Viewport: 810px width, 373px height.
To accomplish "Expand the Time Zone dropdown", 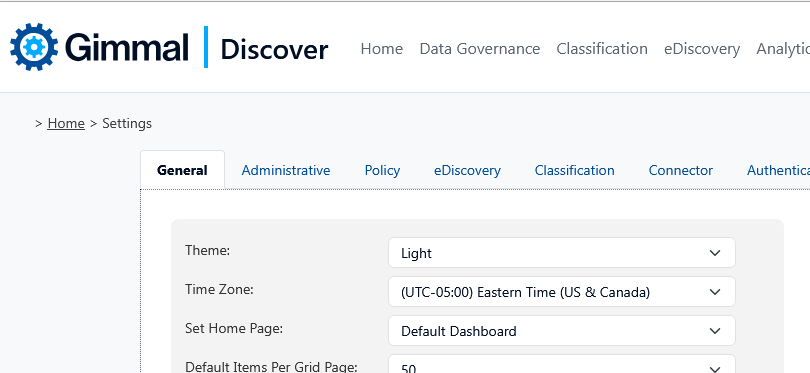I will coord(562,292).
